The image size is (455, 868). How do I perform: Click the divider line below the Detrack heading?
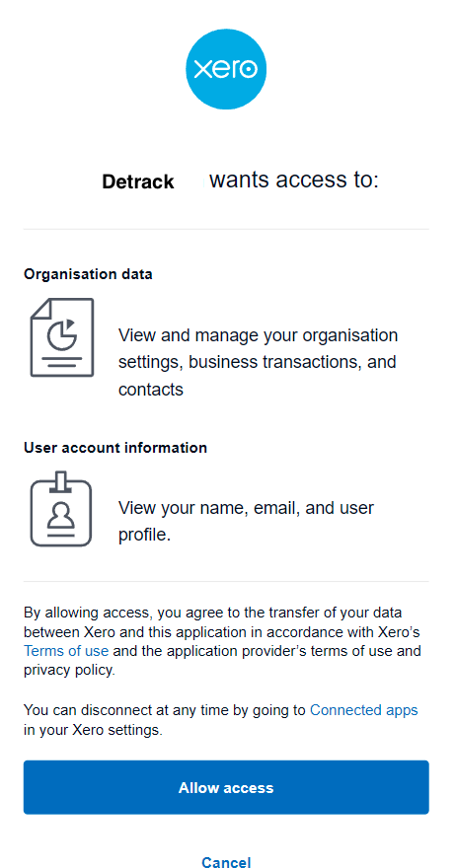tap(226, 229)
